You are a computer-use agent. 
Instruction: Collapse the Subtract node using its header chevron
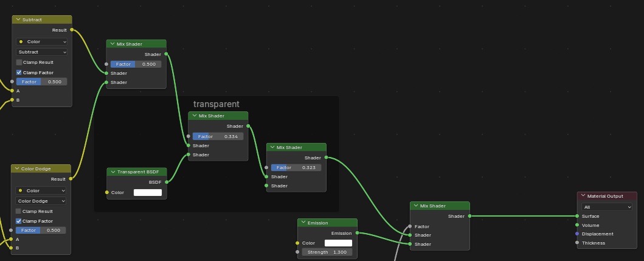(x=18, y=19)
